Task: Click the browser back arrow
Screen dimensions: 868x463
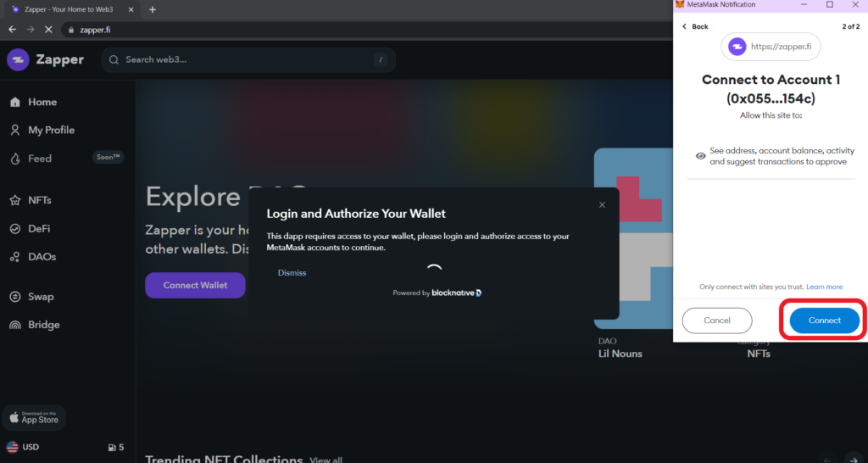Action: coord(12,30)
